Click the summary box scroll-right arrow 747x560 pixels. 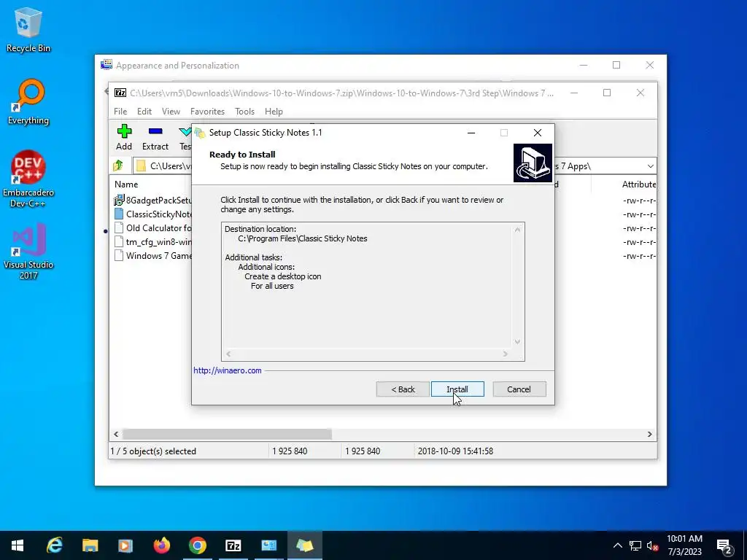[x=506, y=354]
